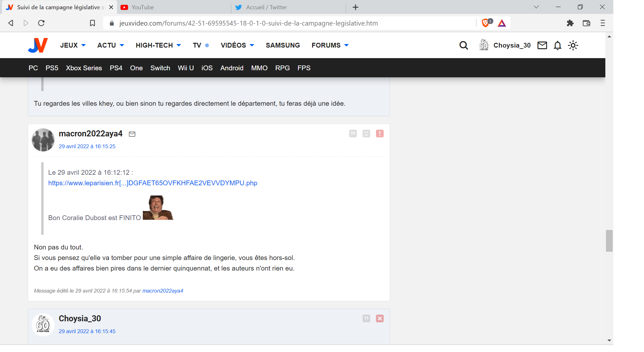Select the iOS platform link
This screenshot has width=644, height=352.
[207, 68]
